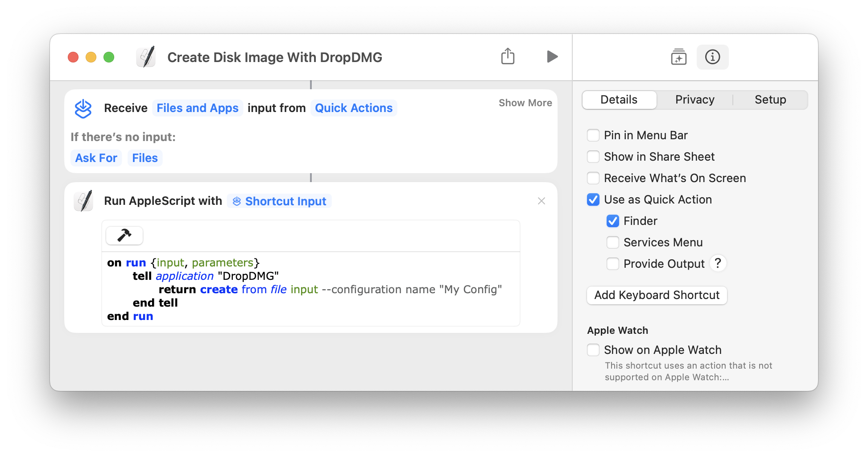Open the Files and Apps input type selector
Viewport: 868px width, 457px height.
pos(198,108)
